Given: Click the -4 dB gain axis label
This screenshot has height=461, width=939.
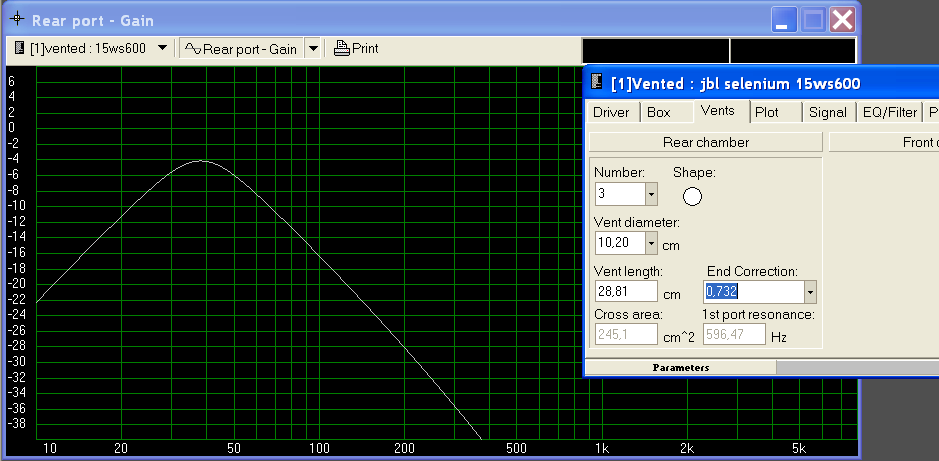Looking at the screenshot, I should [13, 159].
